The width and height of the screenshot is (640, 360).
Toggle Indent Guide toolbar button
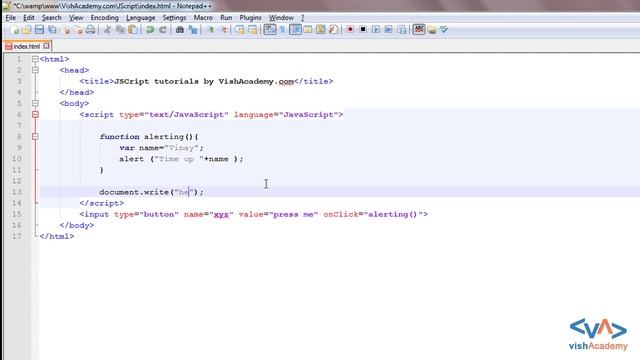click(296, 30)
